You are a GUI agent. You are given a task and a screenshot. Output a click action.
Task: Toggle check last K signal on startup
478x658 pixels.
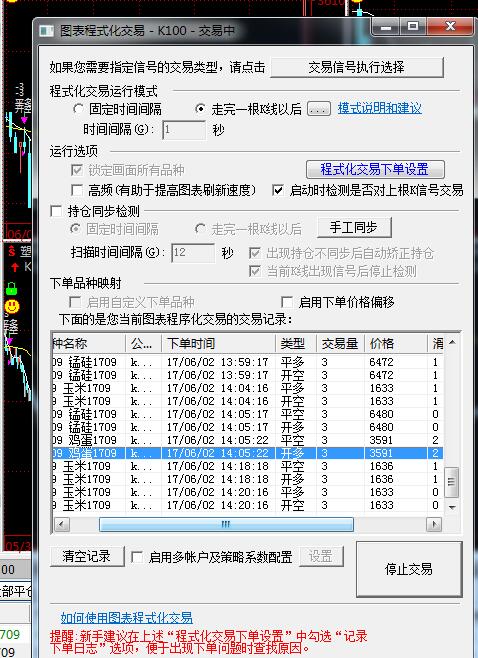click(277, 190)
